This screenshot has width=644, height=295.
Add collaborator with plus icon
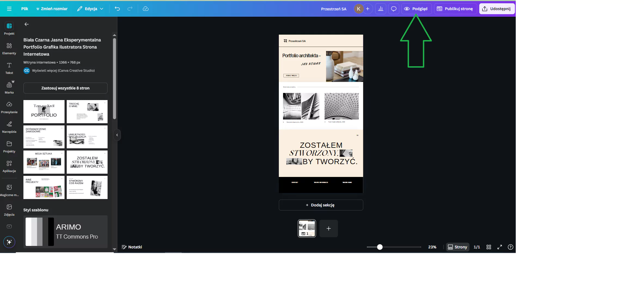coord(368,9)
